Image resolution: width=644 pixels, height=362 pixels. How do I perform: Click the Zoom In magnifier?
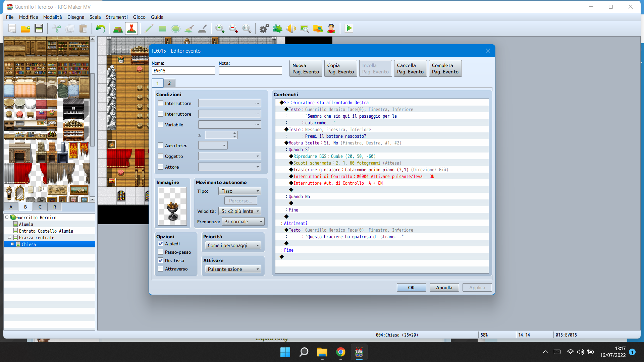(x=220, y=28)
